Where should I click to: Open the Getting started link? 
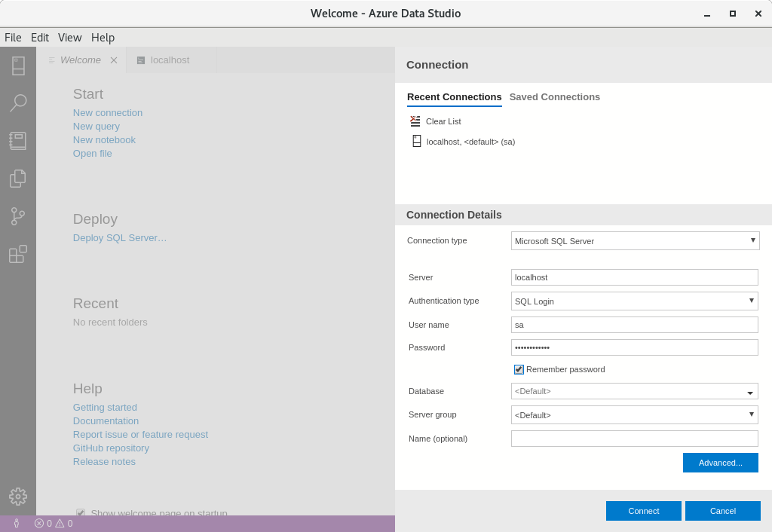(105, 408)
